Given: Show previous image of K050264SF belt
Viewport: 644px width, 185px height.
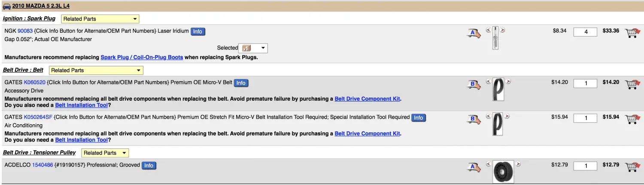Looking at the screenshot, I should point(488,116).
